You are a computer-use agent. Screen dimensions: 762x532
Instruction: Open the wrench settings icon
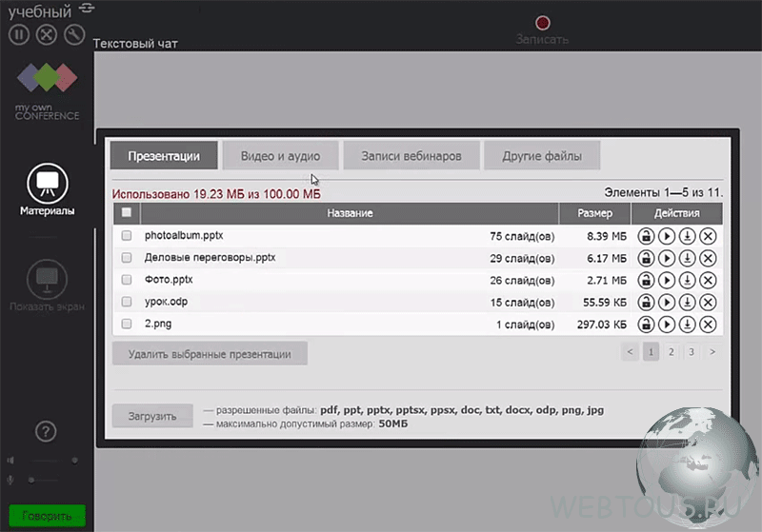(74, 34)
